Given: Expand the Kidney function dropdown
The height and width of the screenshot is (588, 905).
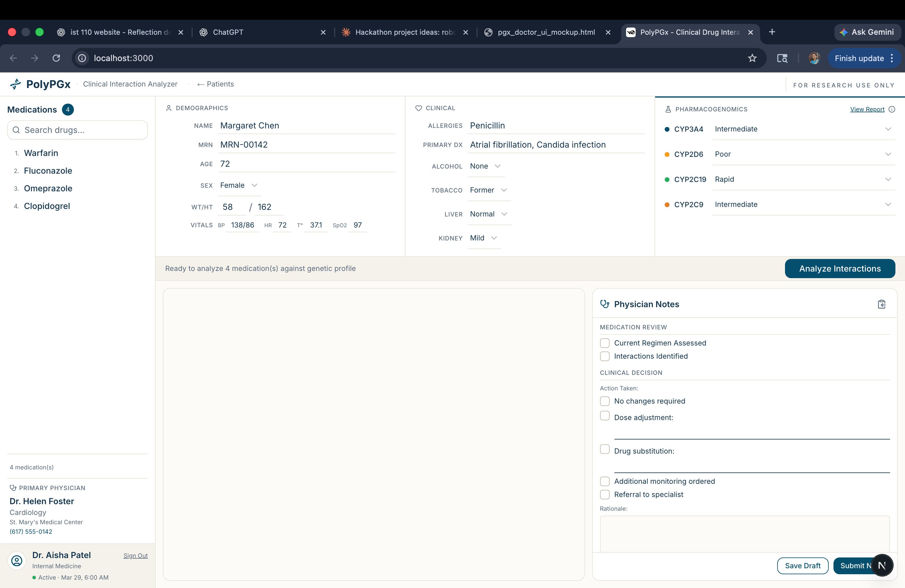Looking at the screenshot, I should pyautogui.click(x=484, y=238).
